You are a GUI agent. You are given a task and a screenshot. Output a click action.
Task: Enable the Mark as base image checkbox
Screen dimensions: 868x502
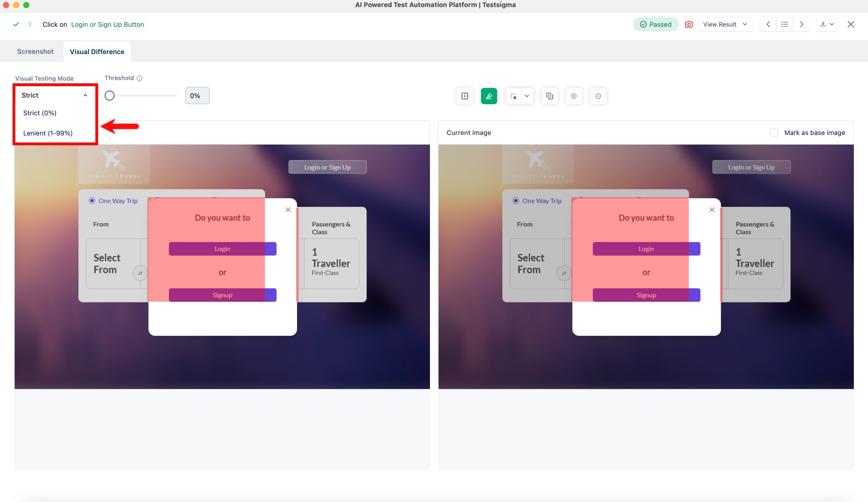774,132
